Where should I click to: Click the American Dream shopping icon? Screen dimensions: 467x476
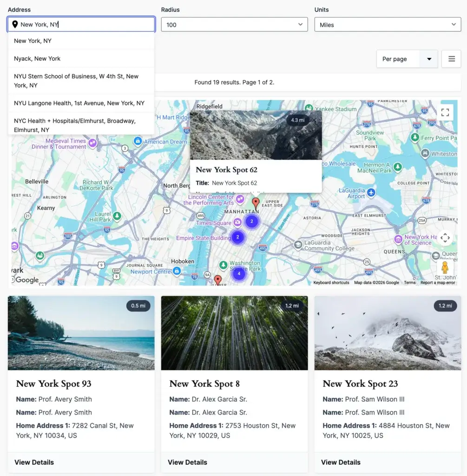click(x=138, y=141)
